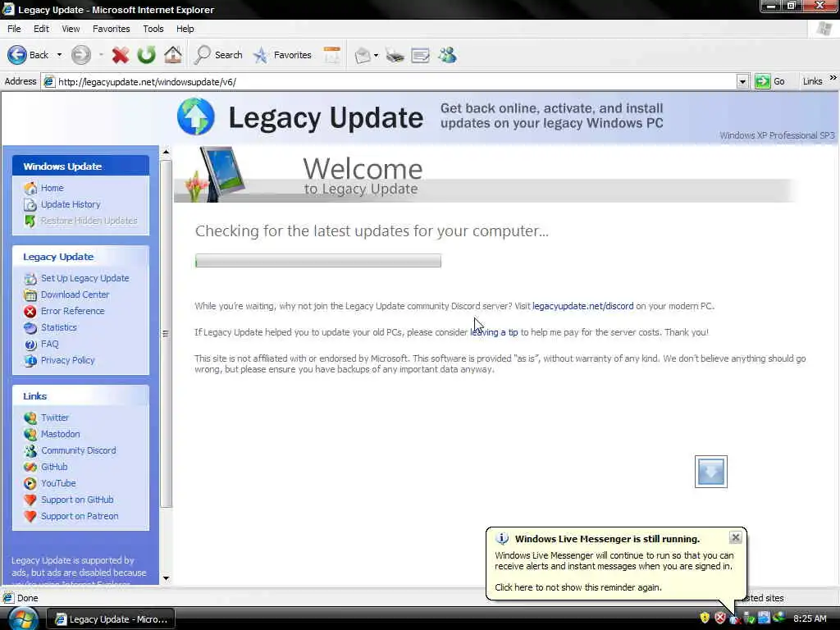The width and height of the screenshot is (840, 630).
Task: Expand the Address bar dropdown
Action: [x=742, y=82]
